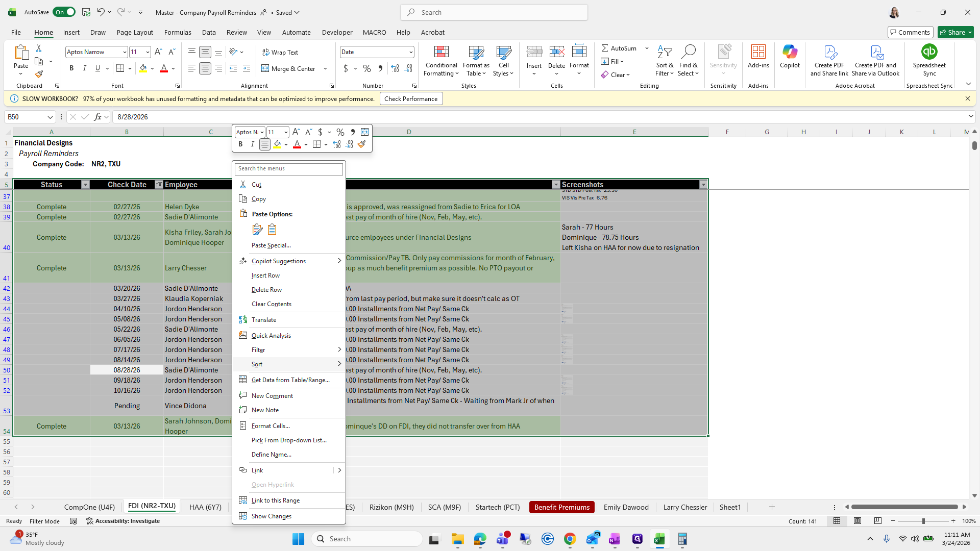Click the Check Performance button
This screenshot has width=980, height=551.
click(x=411, y=99)
